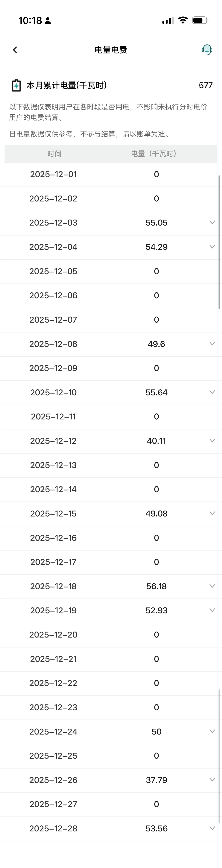Expand the 2025-12-03 usage details
The height and width of the screenshot is (868, 222).
point(212,222)
